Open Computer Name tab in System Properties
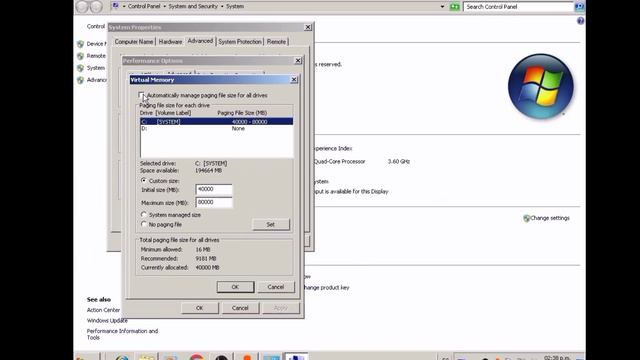Image resolution: width=640 pixels, height=360 pixels. pyautogui.click(x=134, y=42)
